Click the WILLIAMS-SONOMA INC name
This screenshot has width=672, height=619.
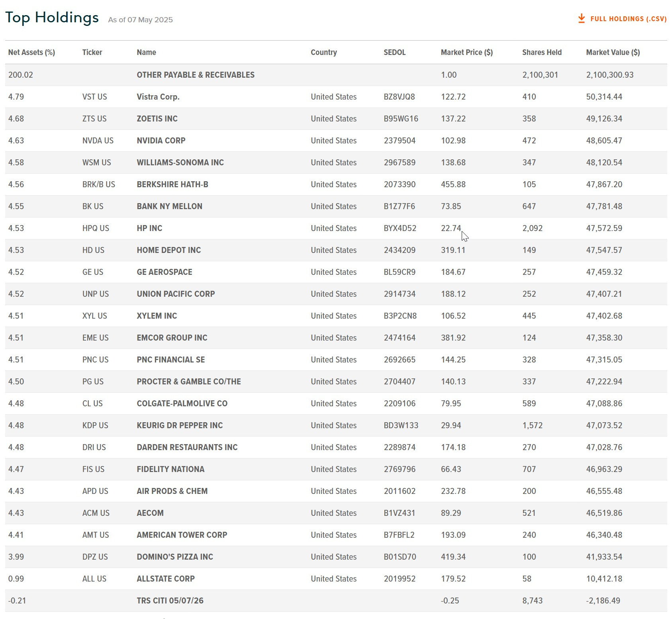click(180, 163)
